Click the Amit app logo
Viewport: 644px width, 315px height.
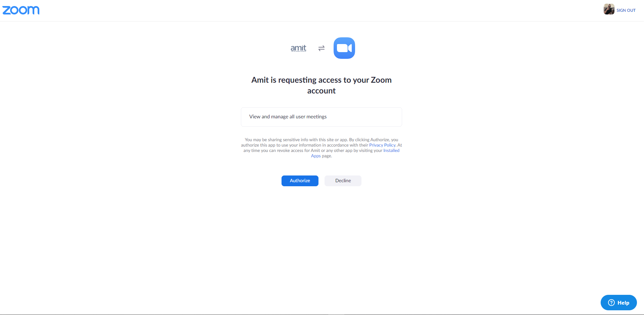click(x=298, y=48)
